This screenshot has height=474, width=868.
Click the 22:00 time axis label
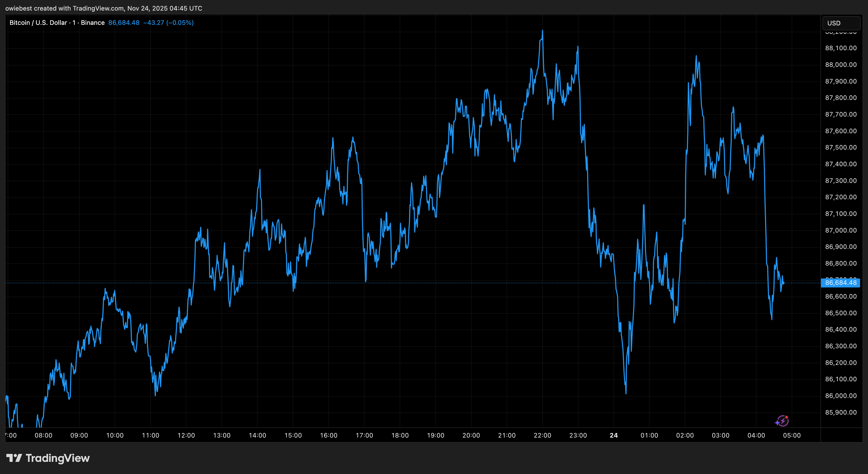[542, 436]
